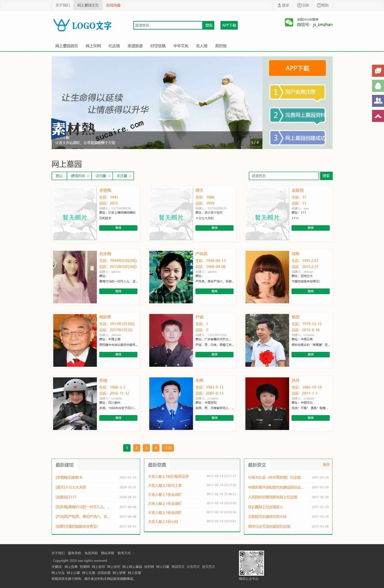Click the 帮助 help question icon
This screenshot has width=384, height=588.
(319, 5)
